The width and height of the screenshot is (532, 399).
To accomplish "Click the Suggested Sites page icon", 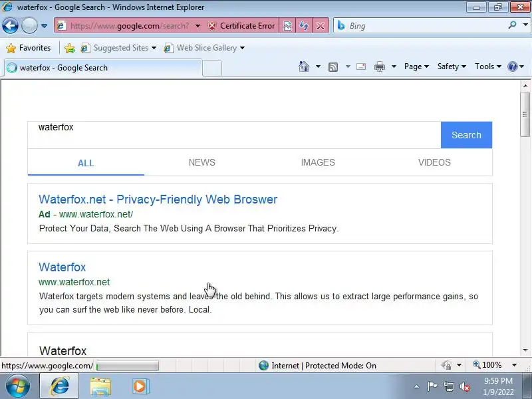I will coord(85,48).
